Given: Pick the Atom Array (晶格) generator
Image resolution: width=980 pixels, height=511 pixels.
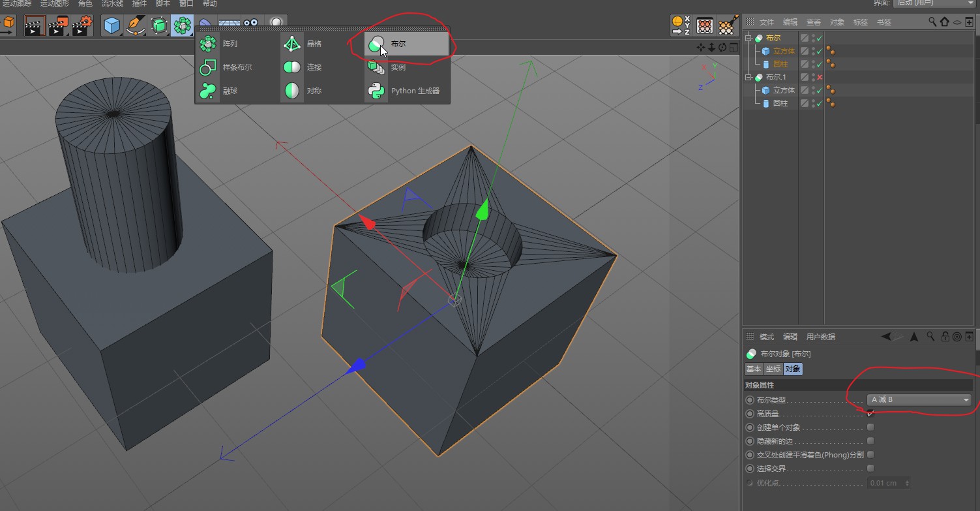Looking at the screenshot, I should 322,44.
